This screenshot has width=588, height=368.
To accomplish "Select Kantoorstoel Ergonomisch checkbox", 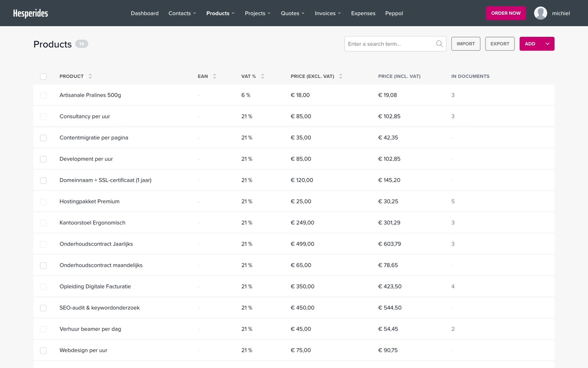I will pyautogui.click(x=43, y=223).
